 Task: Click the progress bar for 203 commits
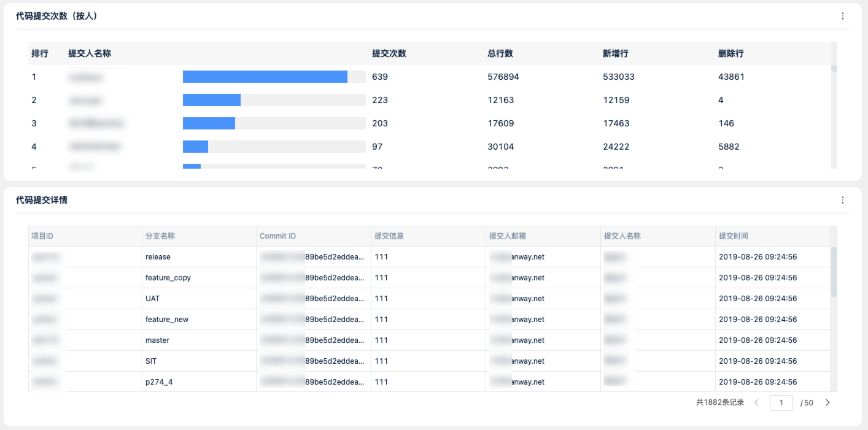tap(274, 123)
